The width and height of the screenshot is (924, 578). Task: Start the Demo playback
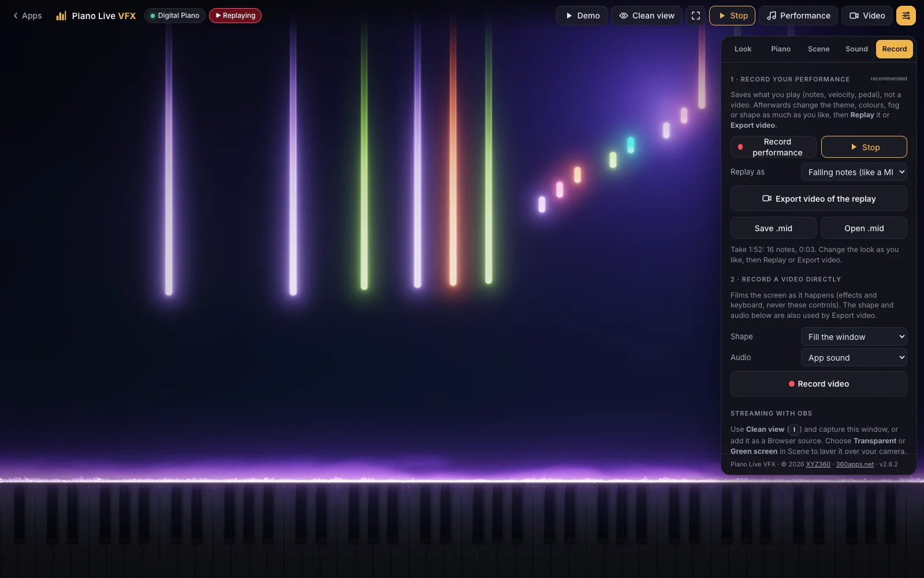tap(582, 16)
